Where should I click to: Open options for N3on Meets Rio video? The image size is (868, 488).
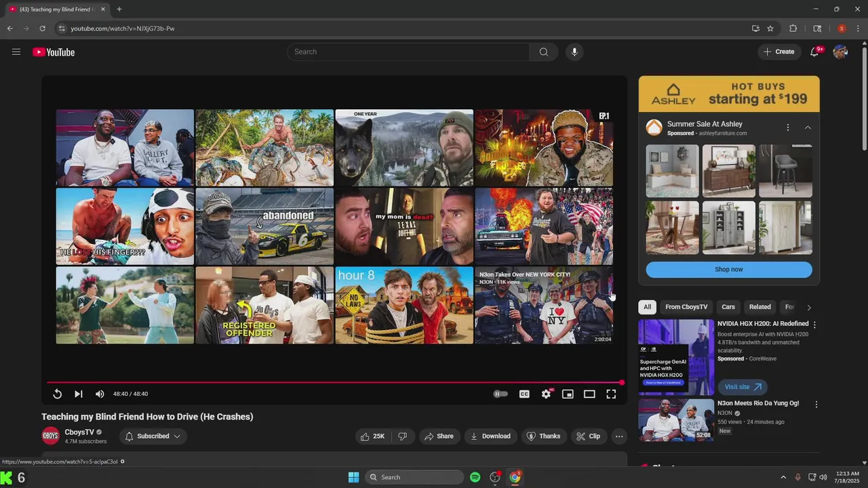pyautogui.click(x=816, y=405)
